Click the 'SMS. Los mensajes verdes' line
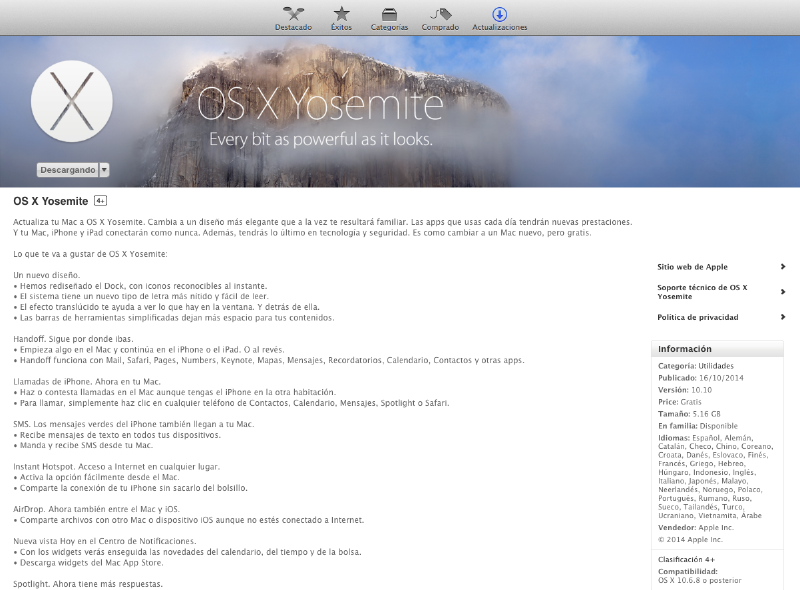This screenshot has height=590, width=800. point(133,424)
